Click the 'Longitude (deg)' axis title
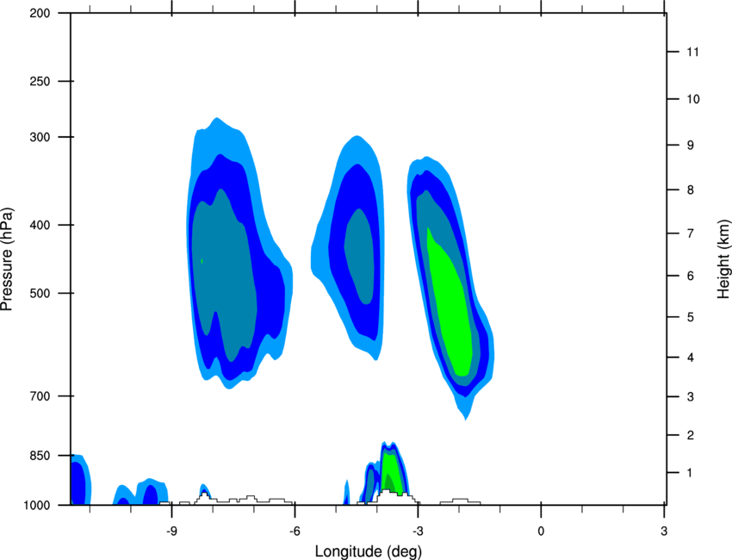This screenshot has width=732, height=560. (x=369, y=551)
